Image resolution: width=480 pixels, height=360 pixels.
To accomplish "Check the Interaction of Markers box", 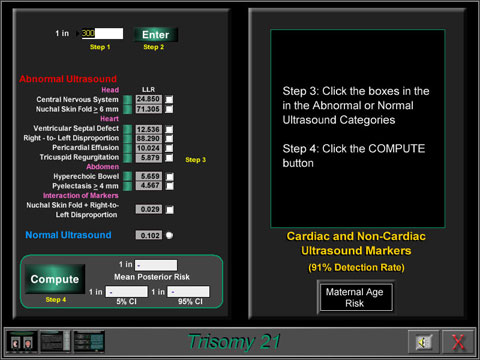I will 170,210.
